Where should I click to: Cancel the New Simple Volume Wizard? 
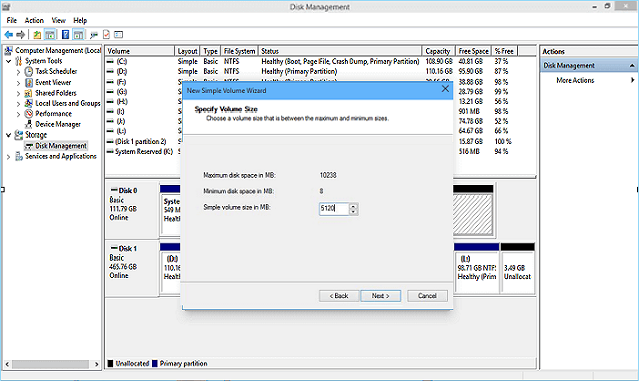click(x=427, y=296)
